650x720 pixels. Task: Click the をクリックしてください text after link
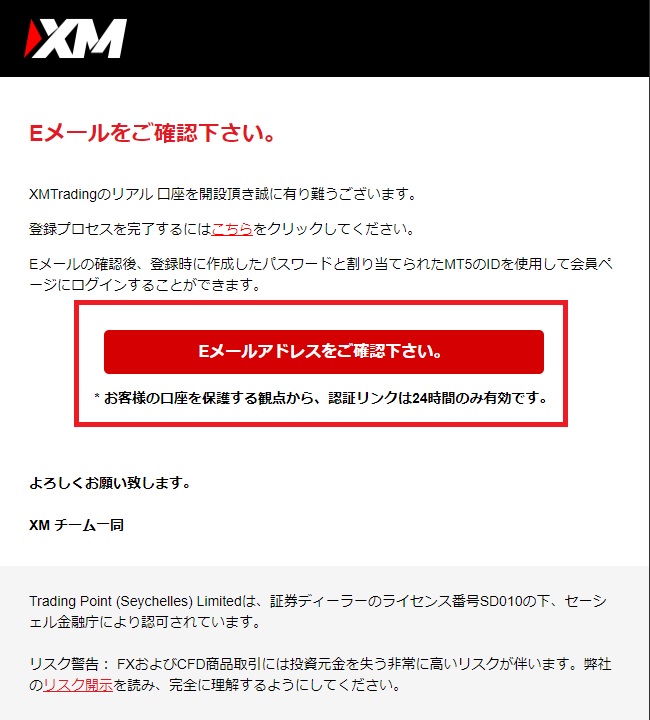(334, 229)
